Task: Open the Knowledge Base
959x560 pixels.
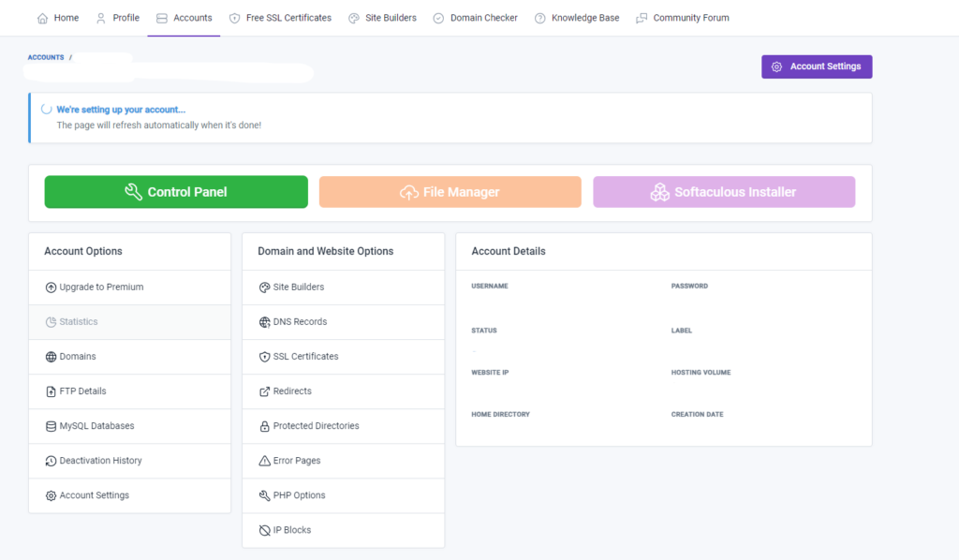Action: click(x=577, y=18)
